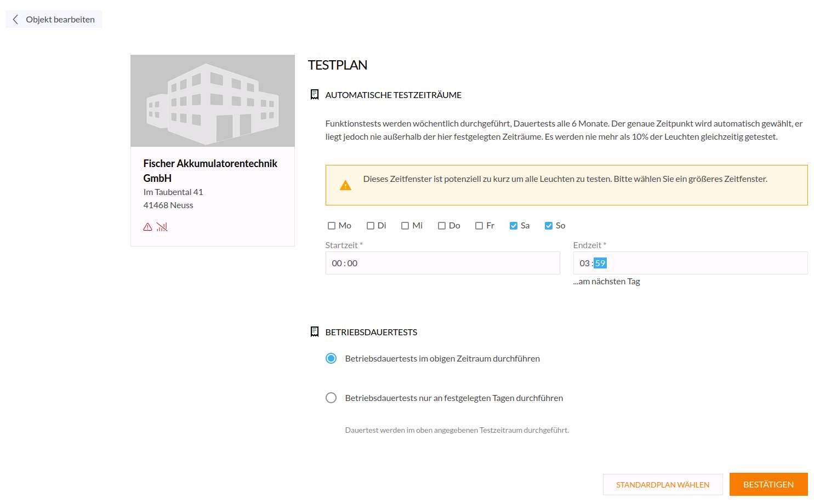Click the orange warning icon in the alert box
This screenshot has width=814, height=504.
345,185
